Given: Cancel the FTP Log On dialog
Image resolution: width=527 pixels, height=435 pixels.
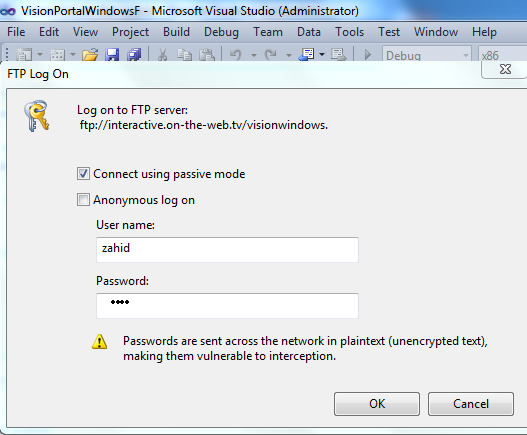Looking at the screenshot, I should (x=471, y=404).
